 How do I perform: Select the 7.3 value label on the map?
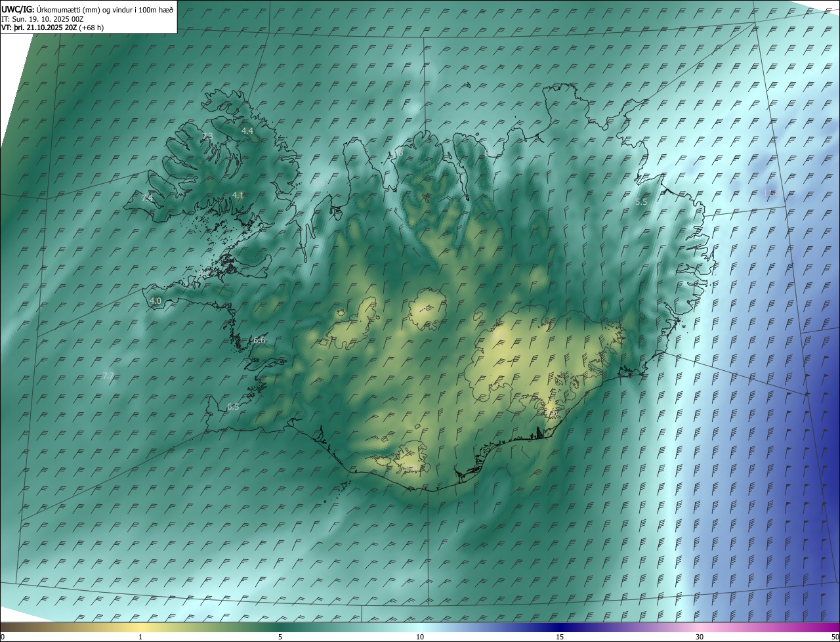207,137
